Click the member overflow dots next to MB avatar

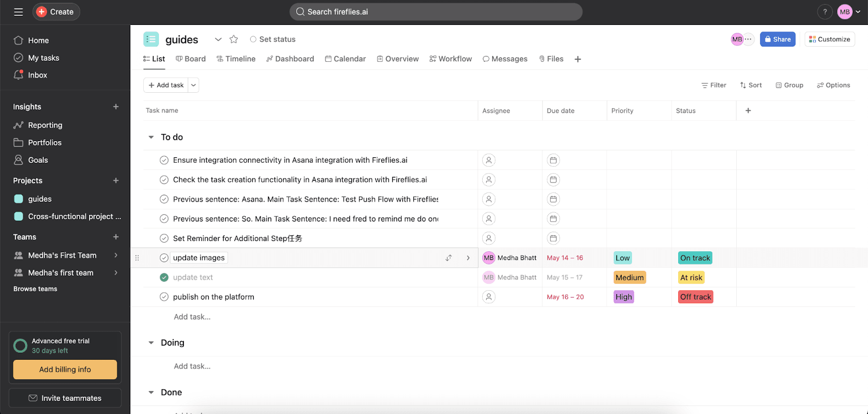point(748,39)
